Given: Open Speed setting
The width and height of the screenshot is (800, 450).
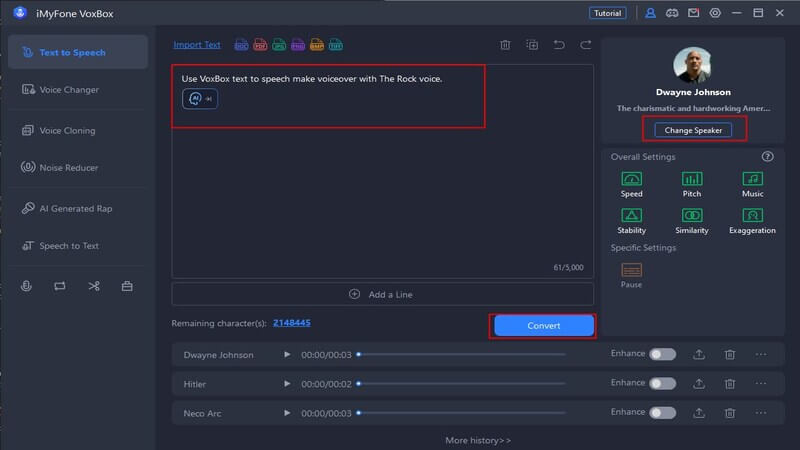Looking at the screenshot, I should point(632,184).
